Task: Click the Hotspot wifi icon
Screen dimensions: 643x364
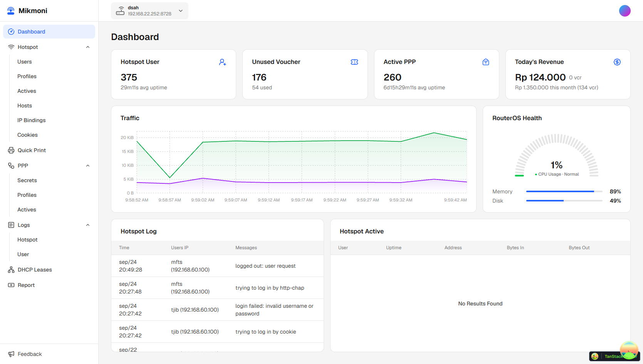Action: (x=11, y=47)
